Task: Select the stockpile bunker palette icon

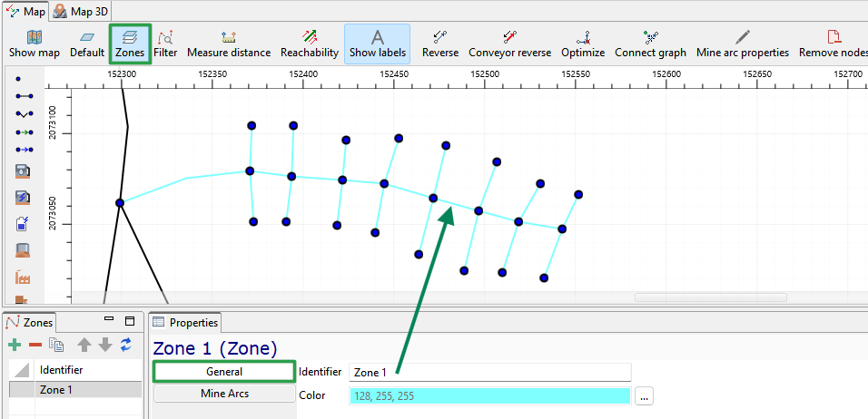Action: (24, 250)
